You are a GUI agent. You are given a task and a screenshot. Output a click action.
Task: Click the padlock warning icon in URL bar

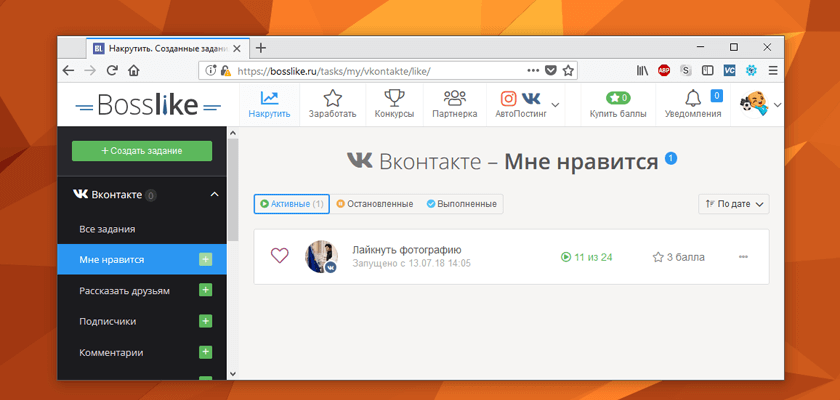[x=226, y=70]
